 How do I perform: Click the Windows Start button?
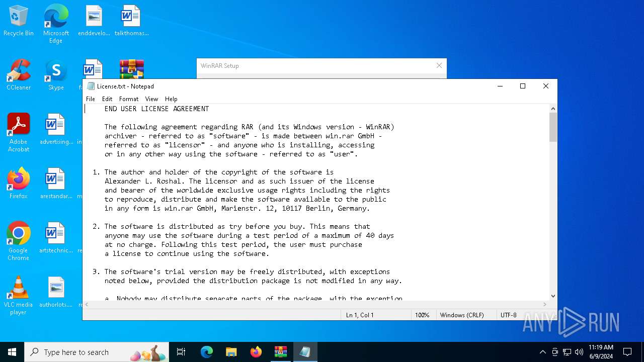coord(12,352)
